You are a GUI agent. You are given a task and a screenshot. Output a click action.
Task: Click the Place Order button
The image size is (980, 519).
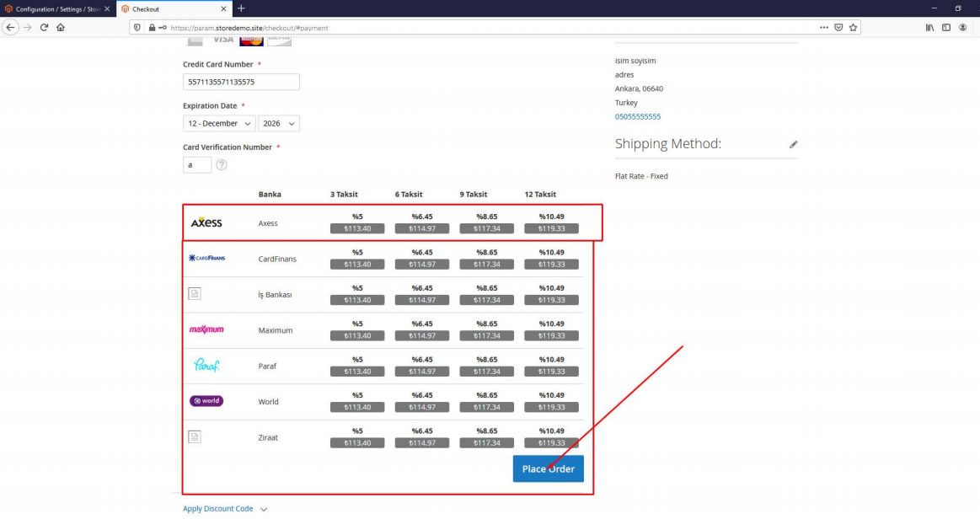pos(548,469)
